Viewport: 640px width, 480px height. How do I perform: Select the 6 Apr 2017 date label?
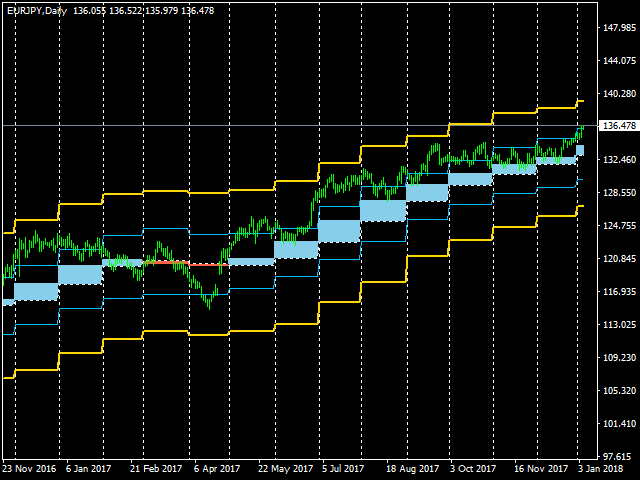click(x=217, y=468)
